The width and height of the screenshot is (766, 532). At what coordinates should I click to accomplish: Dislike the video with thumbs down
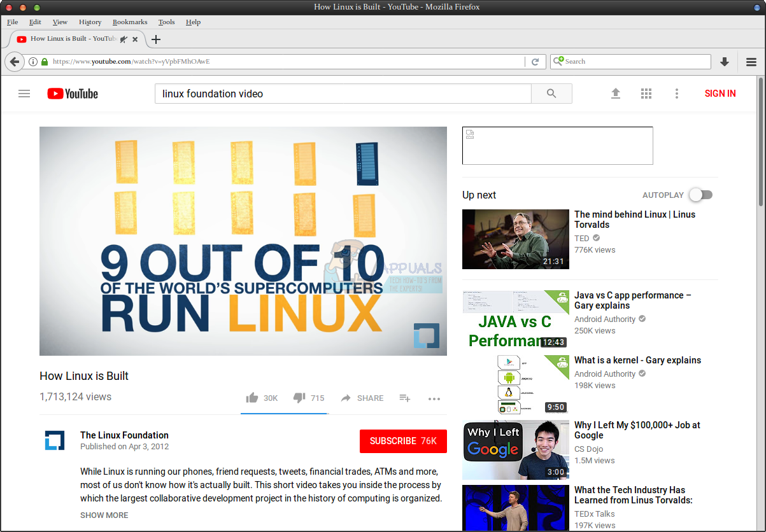tap(299, 398)
